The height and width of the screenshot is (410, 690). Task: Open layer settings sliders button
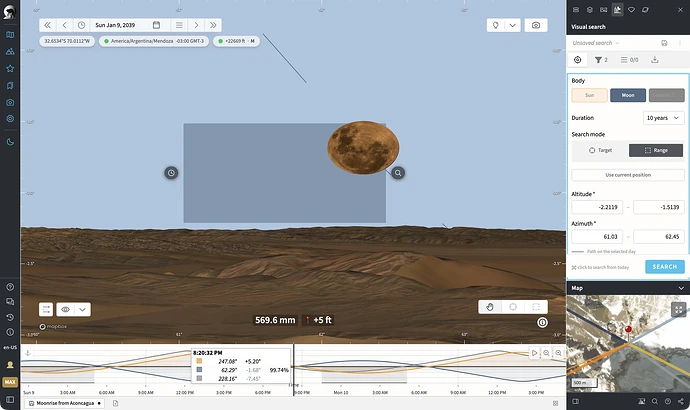[46, 309]
